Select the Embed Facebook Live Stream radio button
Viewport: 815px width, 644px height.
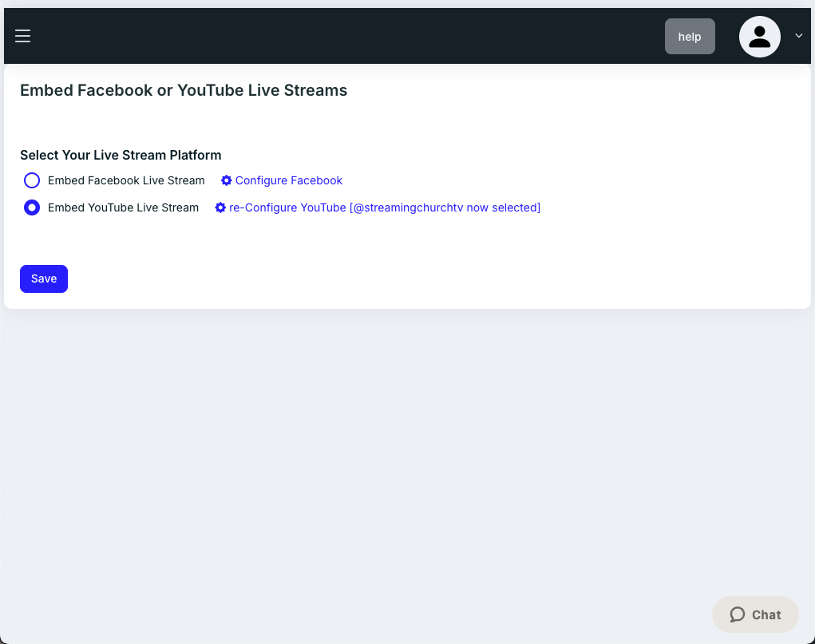tap(32, 180)
